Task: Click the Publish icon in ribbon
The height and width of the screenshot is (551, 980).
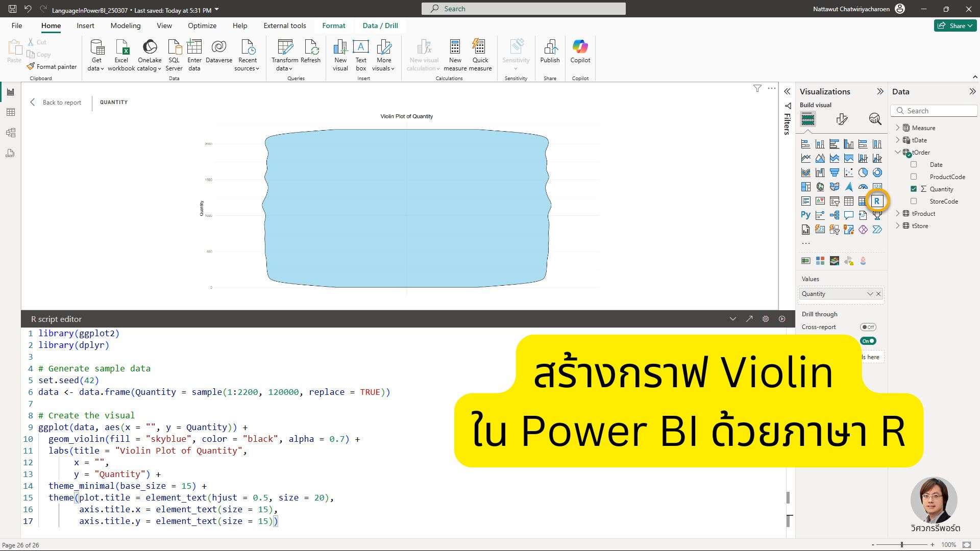Action: click(550, 52)
